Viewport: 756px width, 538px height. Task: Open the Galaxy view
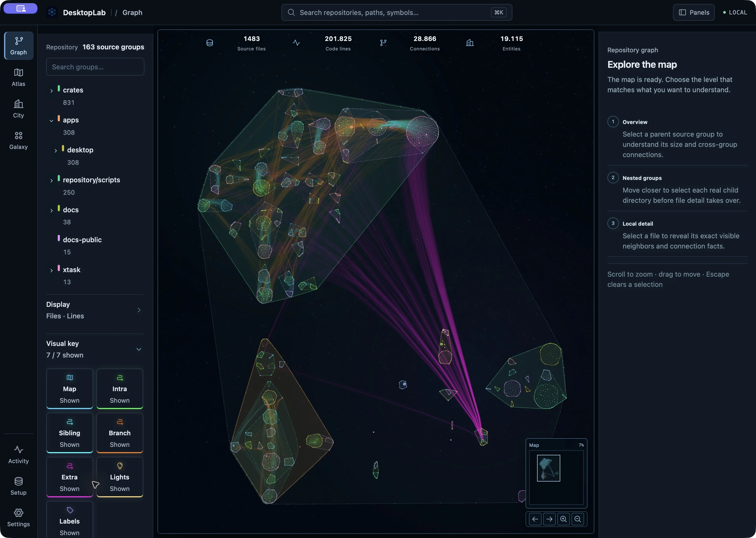tap(19, 141)
